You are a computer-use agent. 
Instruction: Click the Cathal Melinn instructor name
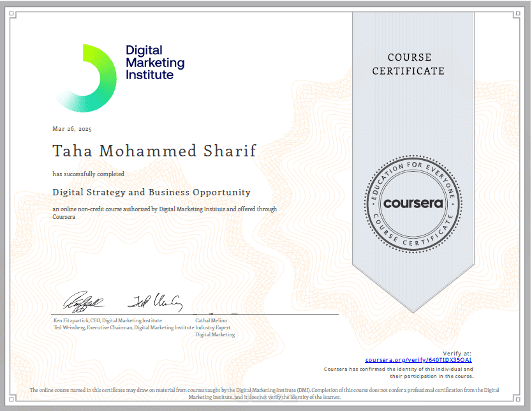point(211,320)
